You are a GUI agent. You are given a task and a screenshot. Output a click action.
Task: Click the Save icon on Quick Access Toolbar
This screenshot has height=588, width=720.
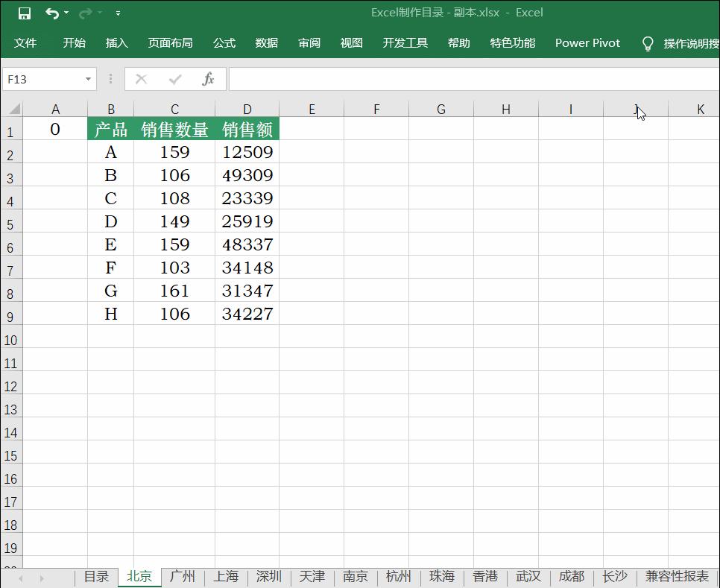[25, 13]
